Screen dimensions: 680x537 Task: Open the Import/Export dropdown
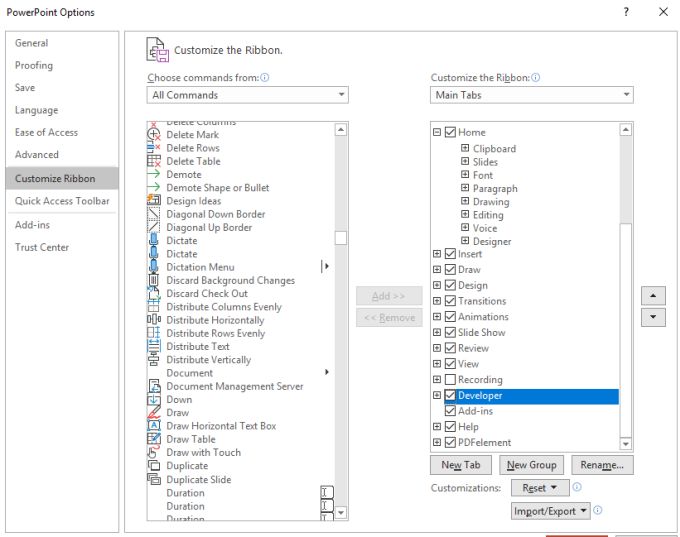click(x=550, y=511)
